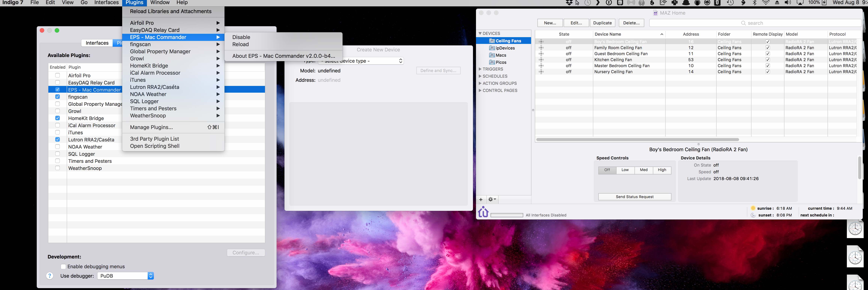Click the help question mark button
The height and width of the screenshot is (290, 868).
pyautogui.click(x=49, y=276)
